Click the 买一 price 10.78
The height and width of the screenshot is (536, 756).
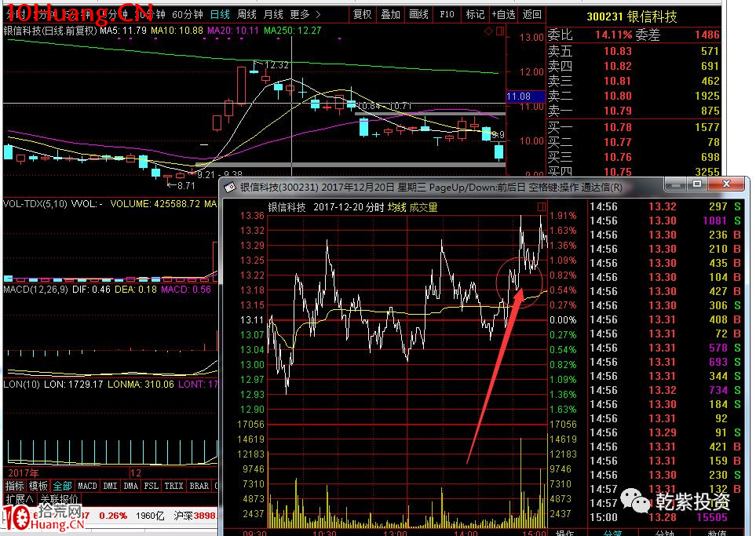pyautogui.click(x=618, y=127)
